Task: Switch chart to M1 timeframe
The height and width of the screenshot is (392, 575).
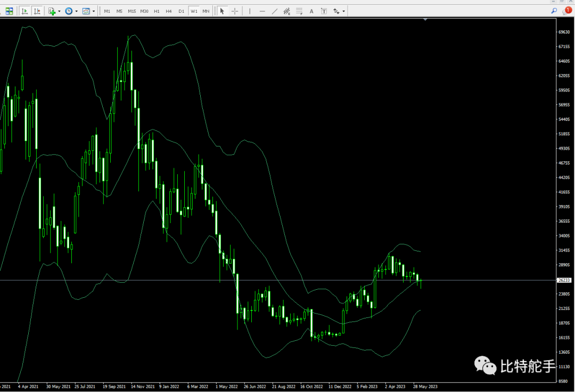Action: (x=107, y=11)
